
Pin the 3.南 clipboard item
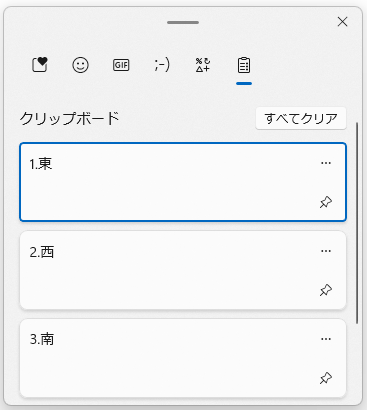coord(326,378)
